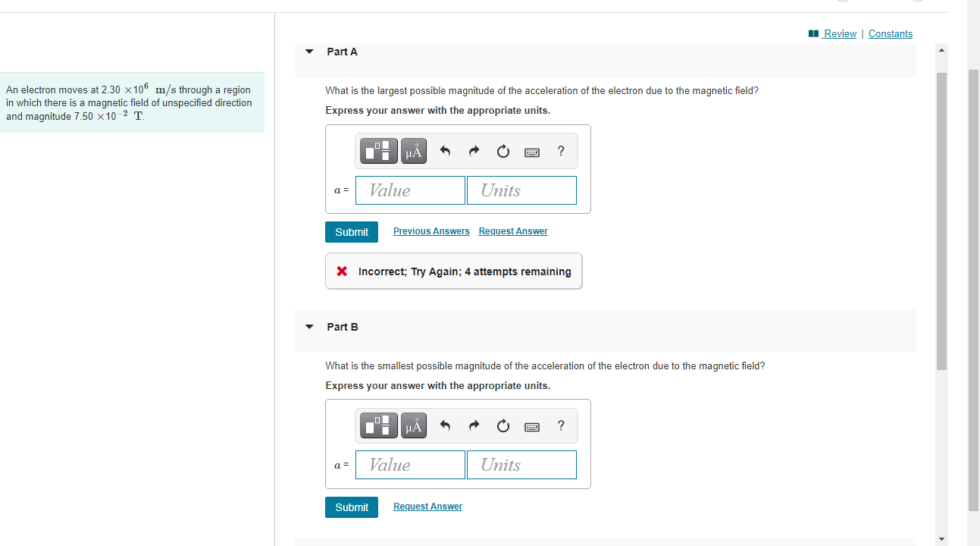The width and height of the screenshot is (980, 546).
Task: Click Request Answer under Part B
Action: pos(427,506)
